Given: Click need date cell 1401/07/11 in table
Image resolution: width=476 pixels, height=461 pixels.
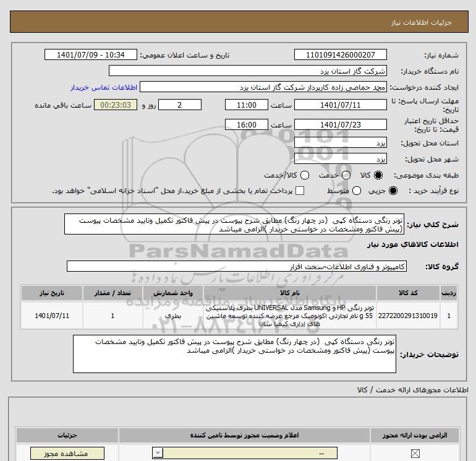Looking at the screenshot, I should click(52, 316).
